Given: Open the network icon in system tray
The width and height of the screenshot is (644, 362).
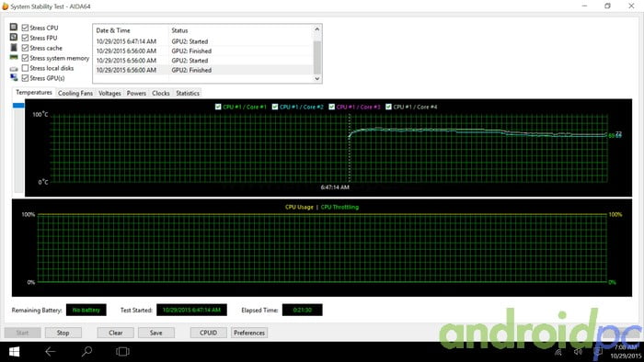Looking at the screenshot, I should [x=558, y=352].
